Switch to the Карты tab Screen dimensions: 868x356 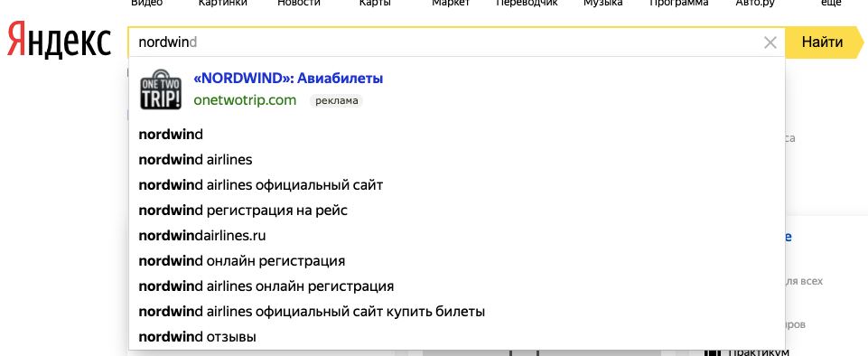(375, 4)
